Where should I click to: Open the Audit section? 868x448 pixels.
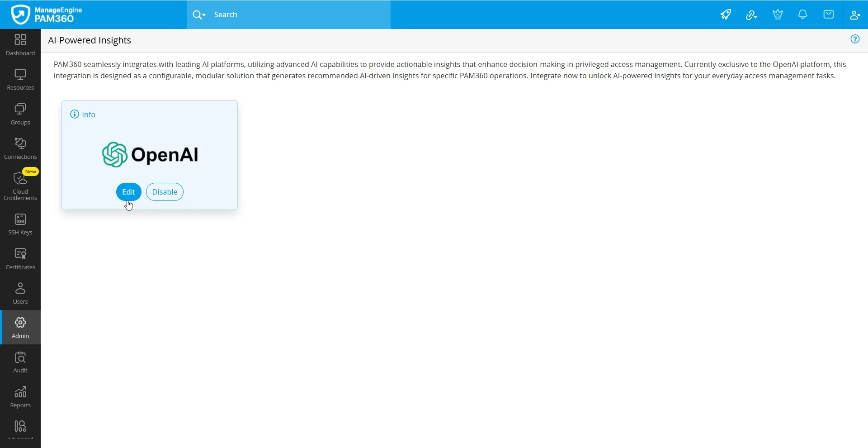pyautogui.click(x=20, y=362)
